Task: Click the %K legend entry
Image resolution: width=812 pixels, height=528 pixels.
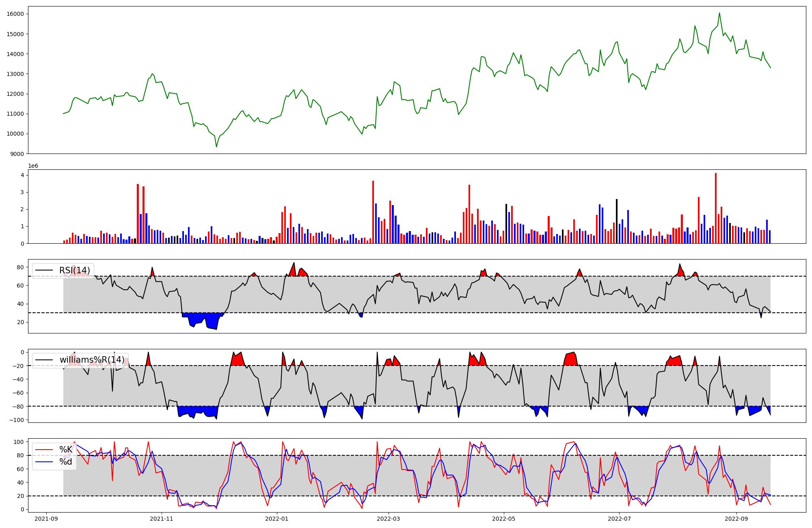Action: click(66, 450)
